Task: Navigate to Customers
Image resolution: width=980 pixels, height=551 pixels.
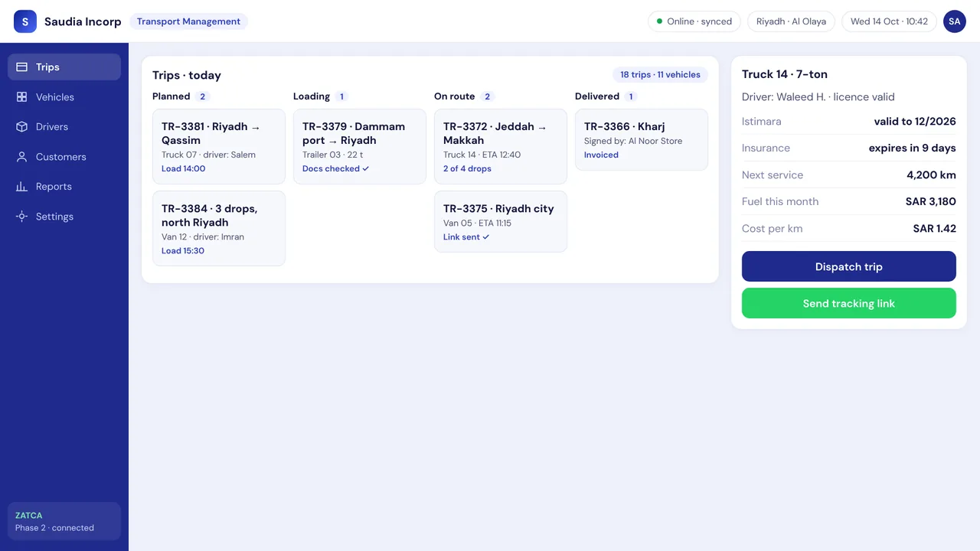Action: click(64, 157)
